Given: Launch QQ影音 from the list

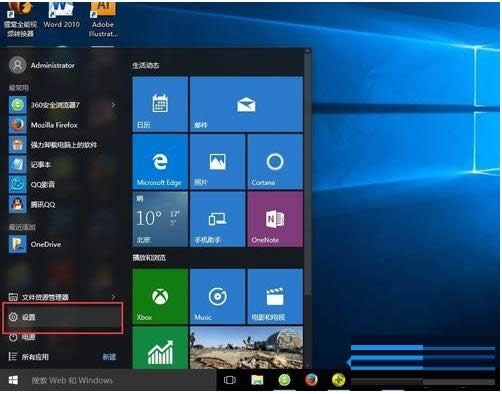Looking at the screenshot, I should pyautogui.click(x=63, y=184).
